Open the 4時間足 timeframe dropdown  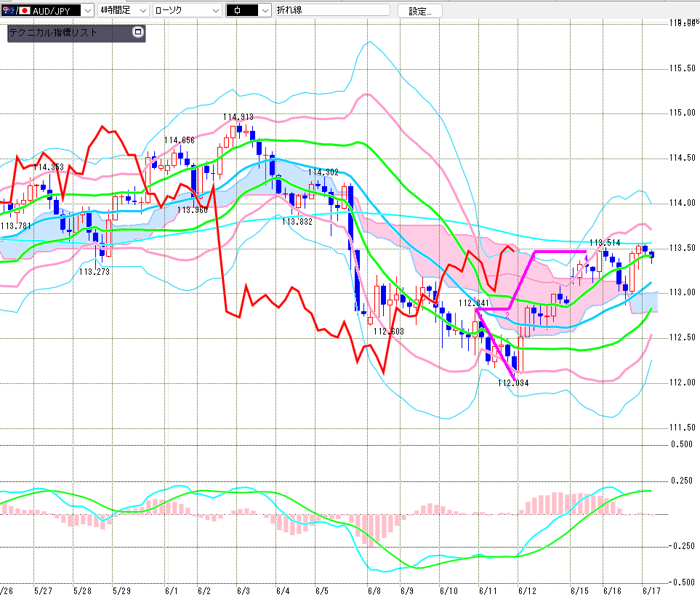[x=124, y=10]
